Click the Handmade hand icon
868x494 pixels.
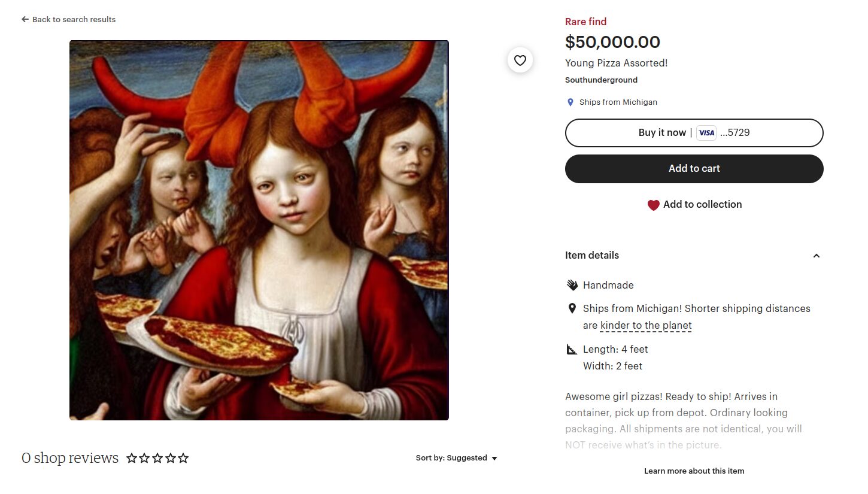572,285
